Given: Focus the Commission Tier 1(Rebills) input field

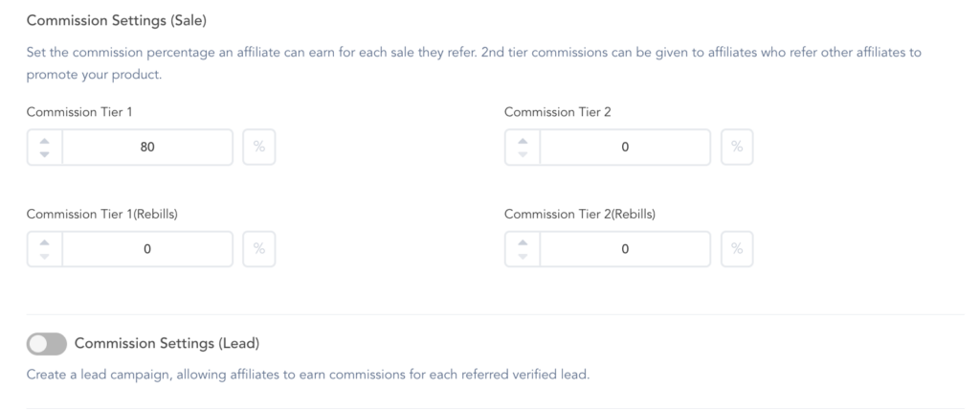Looking at the screenshot, I should click(147, 249).
